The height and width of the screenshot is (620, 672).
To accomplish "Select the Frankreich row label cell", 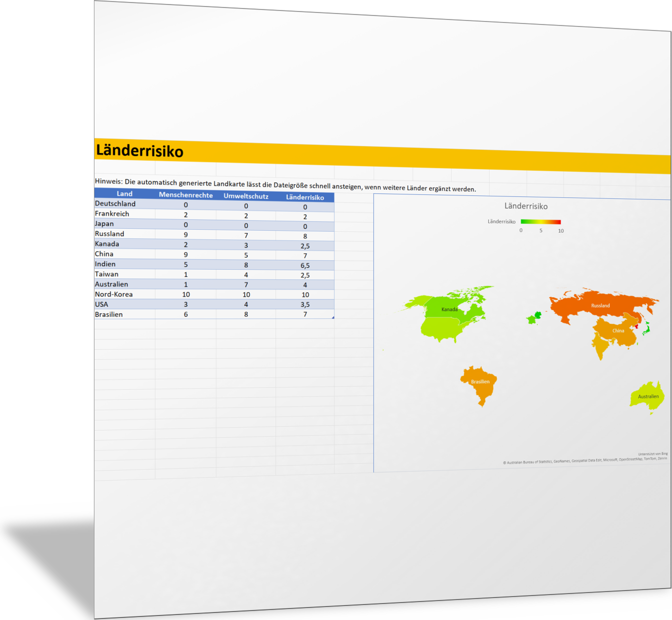I will coord(112,214).
